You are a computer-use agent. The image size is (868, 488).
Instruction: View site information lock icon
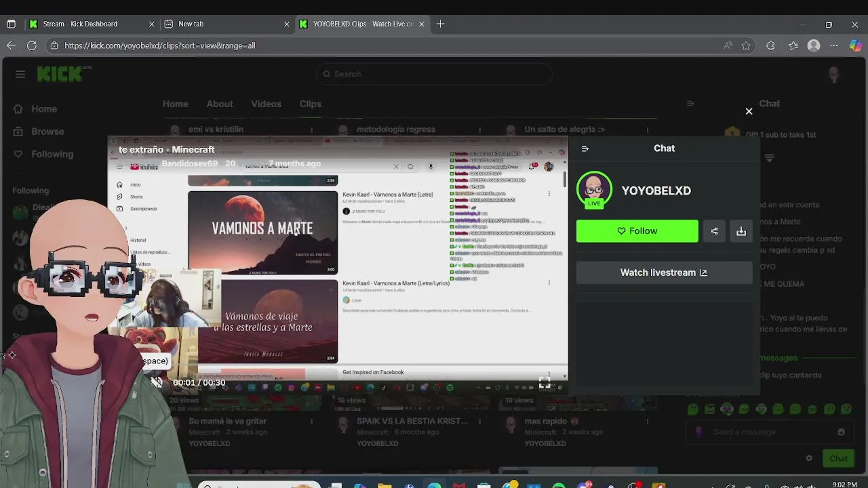coord(54,45)
